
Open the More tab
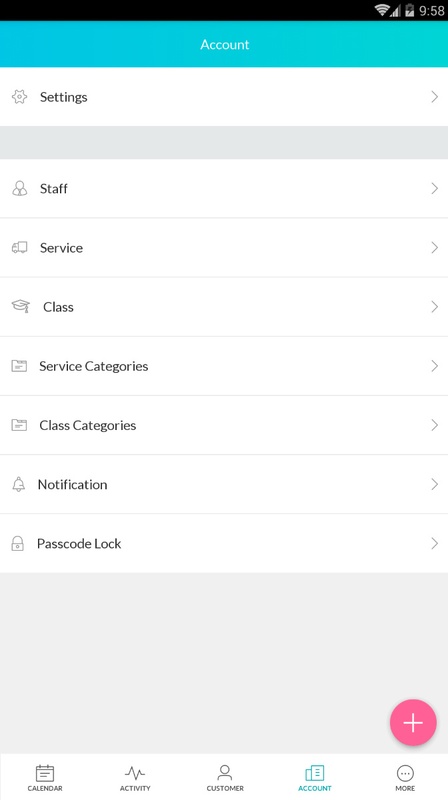pos(405,778)
